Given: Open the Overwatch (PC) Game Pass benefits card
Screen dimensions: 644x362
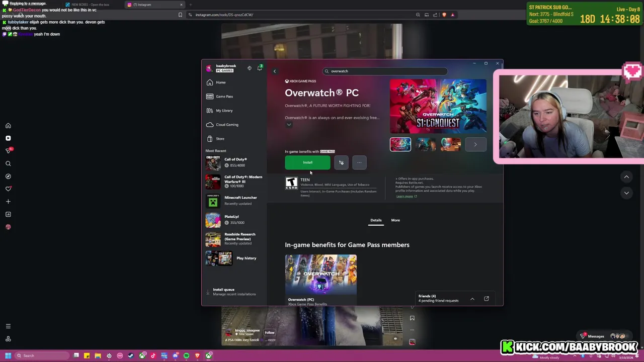Looking at the screenshot, I should (x=321, y=280).
